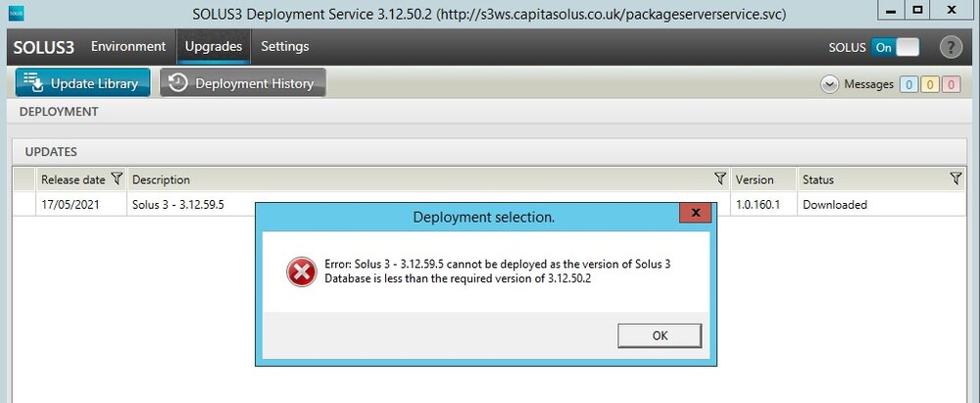Select the Solus 3 - 3.12.59.5 update row

point(489,205)
